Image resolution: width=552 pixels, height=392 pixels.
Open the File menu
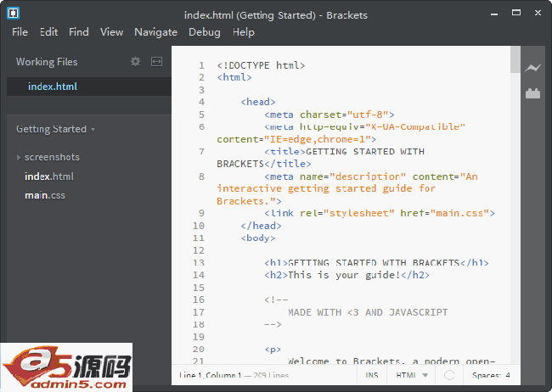(20, 32)
